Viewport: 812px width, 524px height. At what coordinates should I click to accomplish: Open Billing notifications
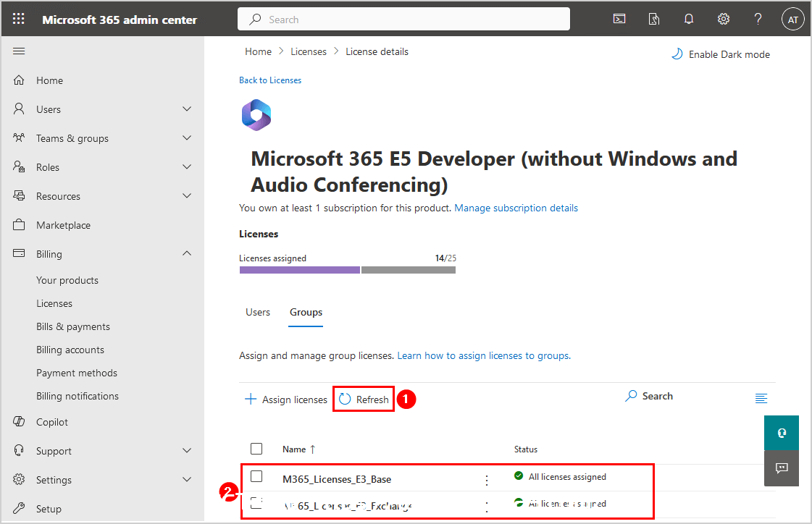(78, 396)
